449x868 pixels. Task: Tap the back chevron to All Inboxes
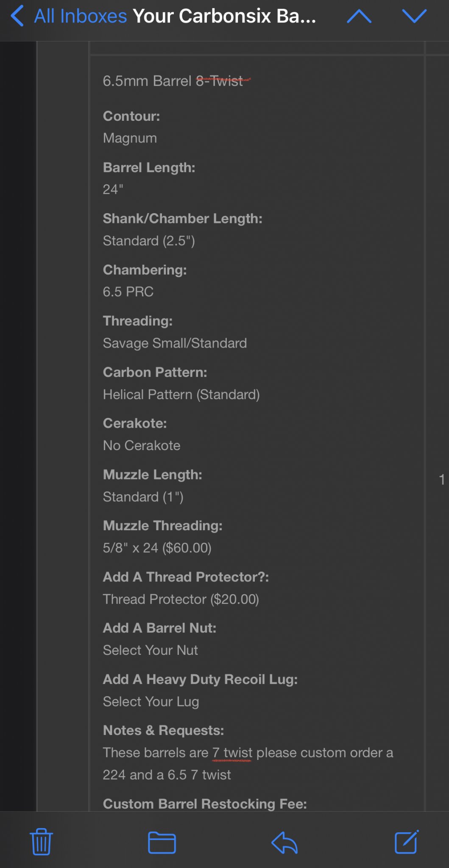17,16
